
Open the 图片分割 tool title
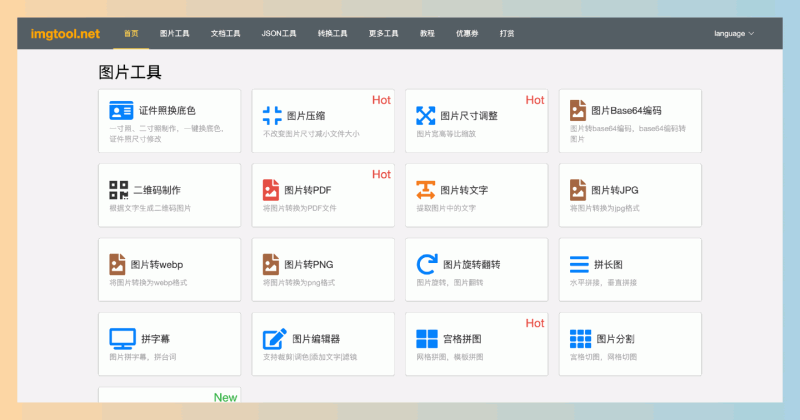coord(615,339)
